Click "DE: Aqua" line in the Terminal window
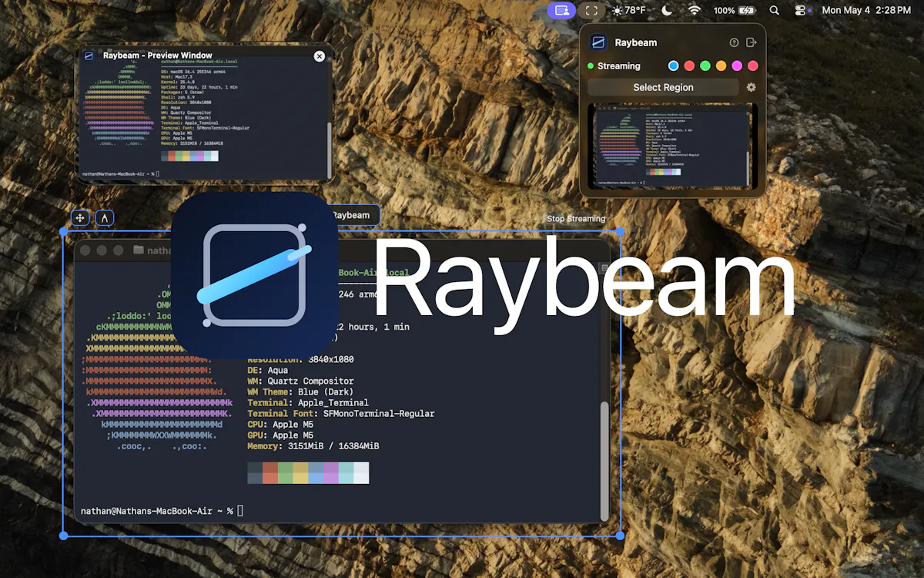The width and height of the screenshot is (924, 578). [267, 370]
